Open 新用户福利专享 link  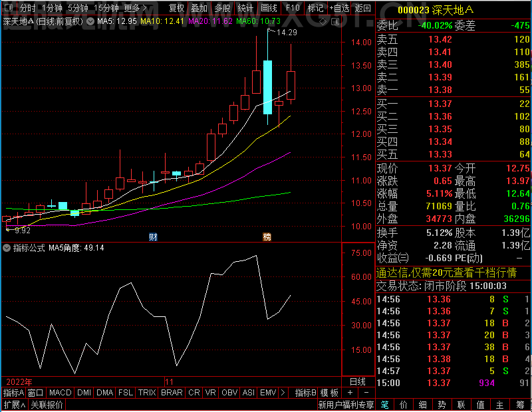tap(346, 405)
